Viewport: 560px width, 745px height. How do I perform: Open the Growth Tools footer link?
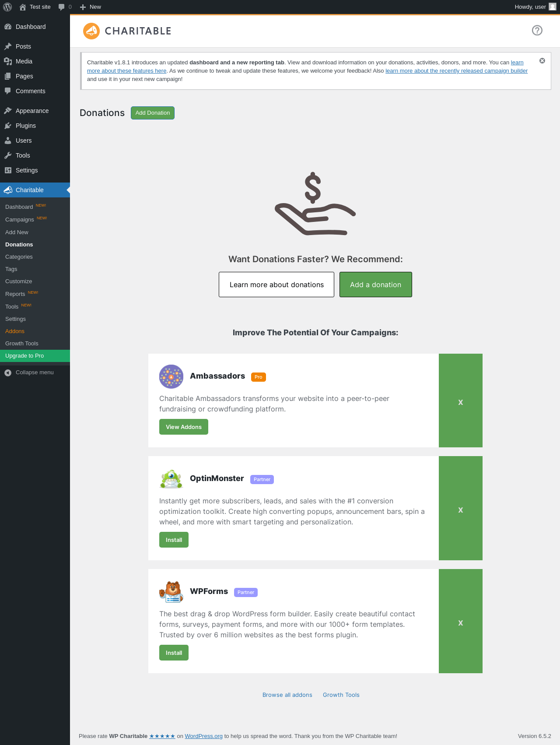[341, 695]
